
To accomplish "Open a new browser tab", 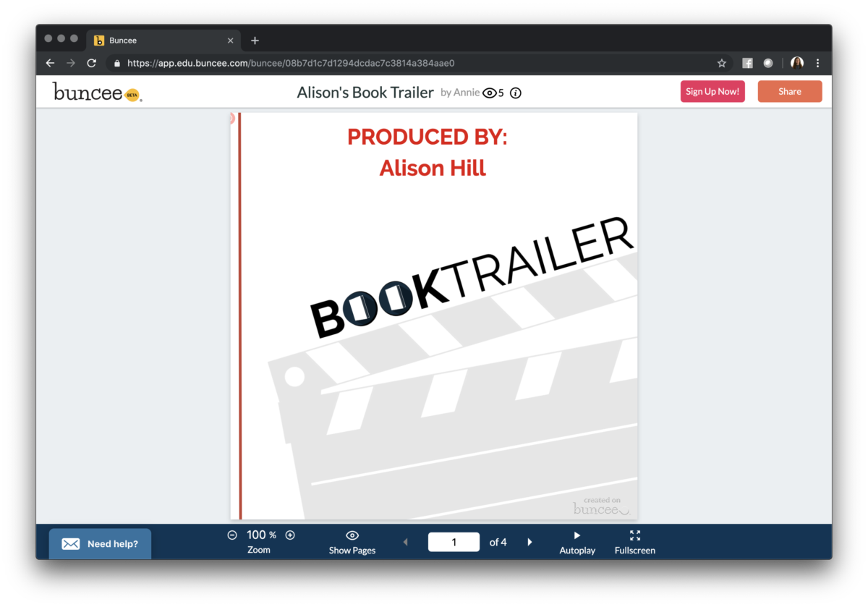I will click(x=255, y=41).
